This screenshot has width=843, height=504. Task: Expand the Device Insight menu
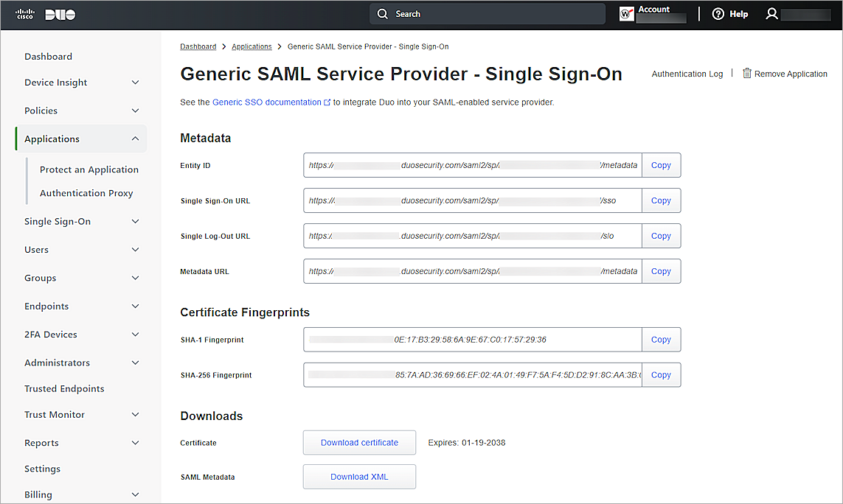click(135, 83)
